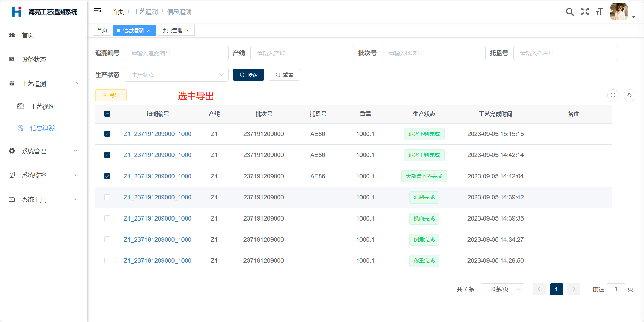Image resolution: width=644 pixels, height=322 pixels.
Task: Click the 工艺完成时间 column header
Action: pyautogui.click(x=495, y=114)
